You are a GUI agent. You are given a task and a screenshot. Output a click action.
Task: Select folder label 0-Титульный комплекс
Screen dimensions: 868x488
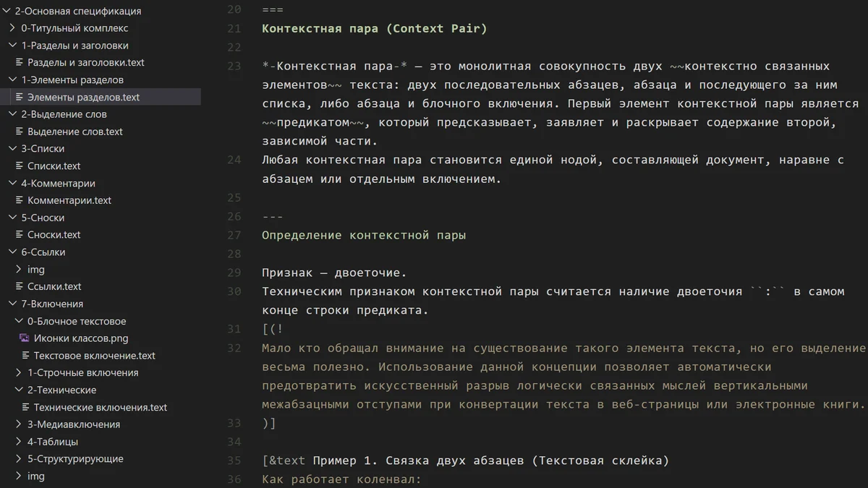(x=75, y=28)
